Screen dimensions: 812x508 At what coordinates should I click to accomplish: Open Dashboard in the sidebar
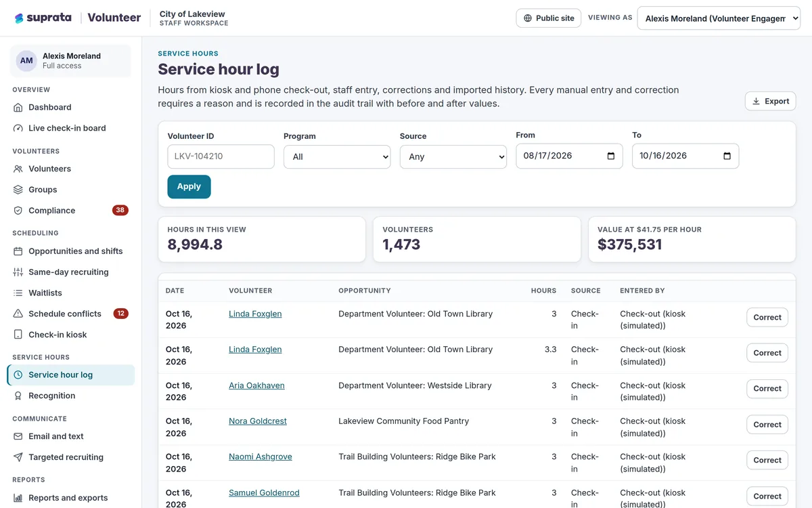[x=71, y=107]
